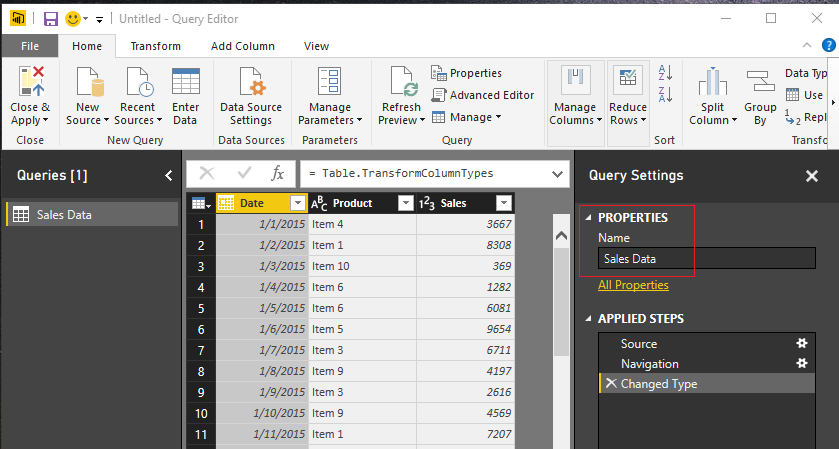Click the Sales value 7207
839x449 pixels.
pos(466,434)
